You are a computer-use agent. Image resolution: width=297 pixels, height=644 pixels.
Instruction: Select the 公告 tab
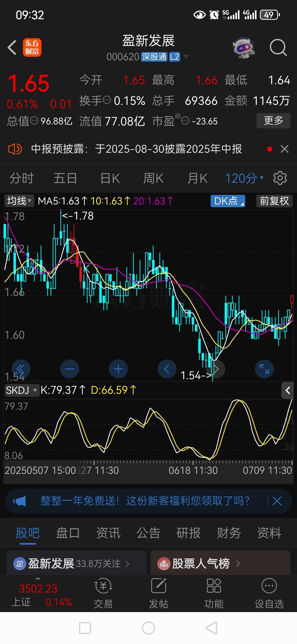click(148, 533)
